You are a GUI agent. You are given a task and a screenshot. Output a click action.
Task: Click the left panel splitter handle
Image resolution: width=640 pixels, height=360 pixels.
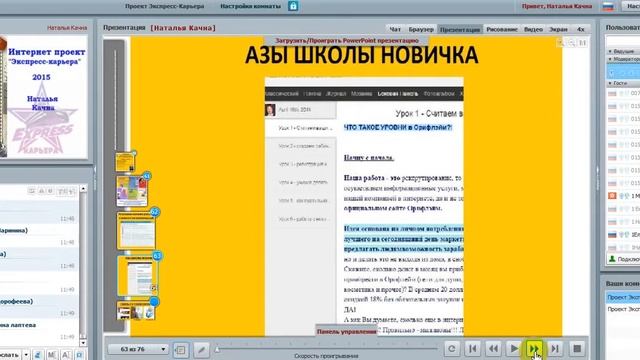point(95,178)
